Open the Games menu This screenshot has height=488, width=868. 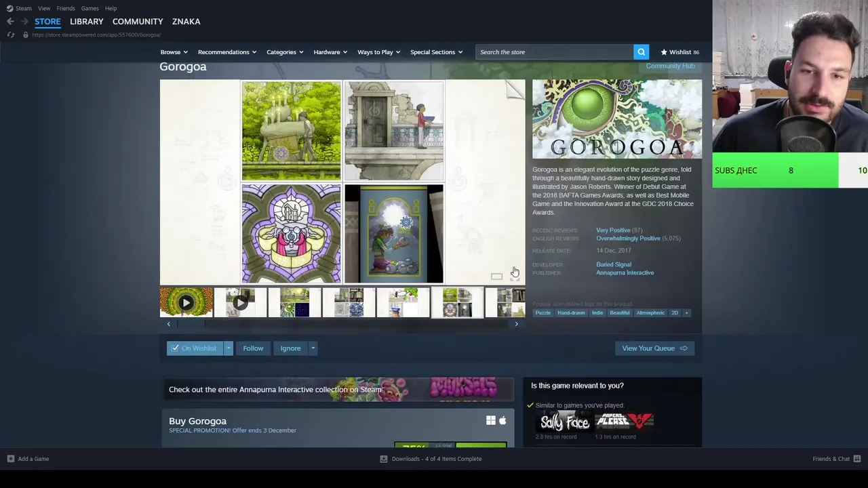point(90,8)
